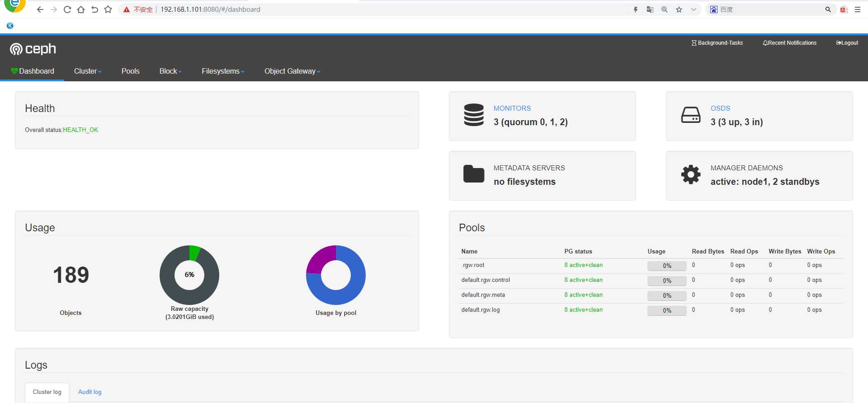Bookmark page with the star icon near the address bar
The image size is (868, 403).
coord(108,9)
